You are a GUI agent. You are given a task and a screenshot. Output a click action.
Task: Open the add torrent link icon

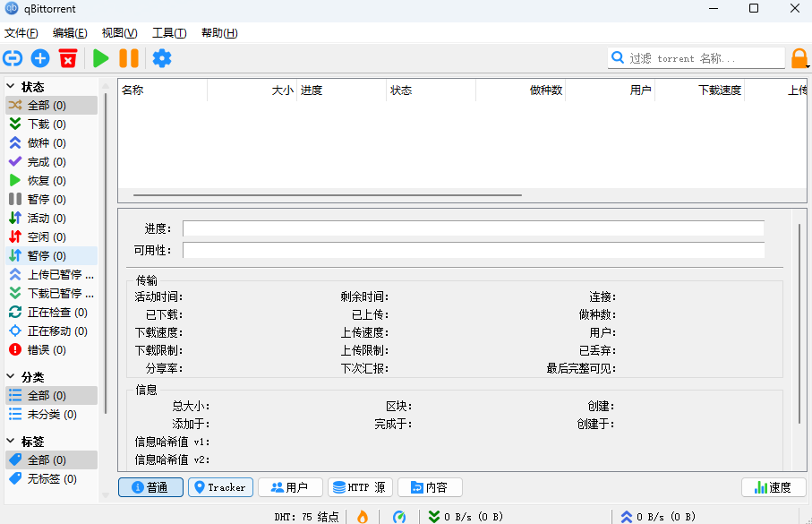click(13, 57)
